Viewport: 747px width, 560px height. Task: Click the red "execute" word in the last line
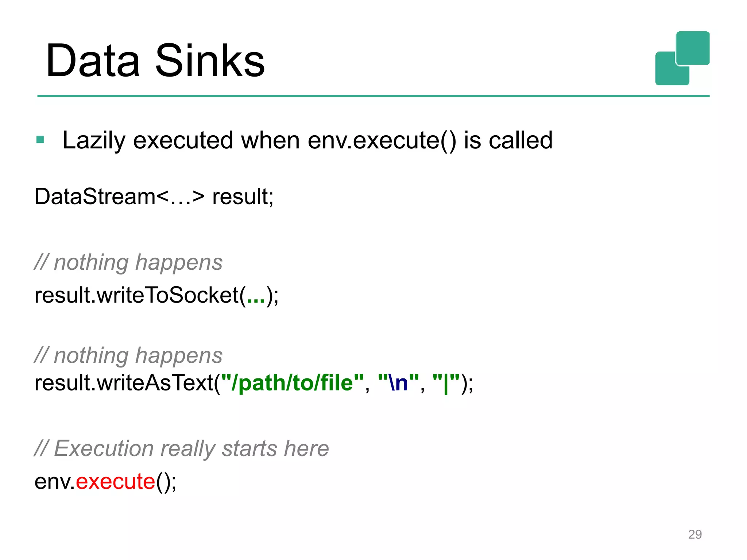[116, 482]
